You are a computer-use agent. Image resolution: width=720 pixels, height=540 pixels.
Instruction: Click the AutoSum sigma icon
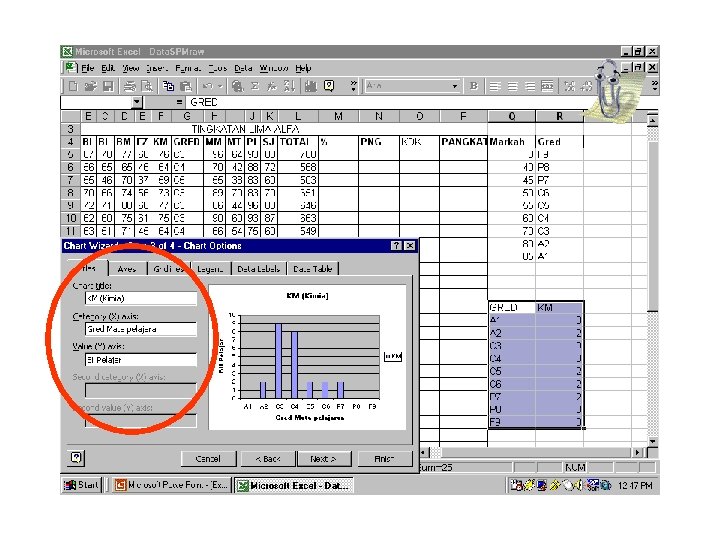click(255, 86)
